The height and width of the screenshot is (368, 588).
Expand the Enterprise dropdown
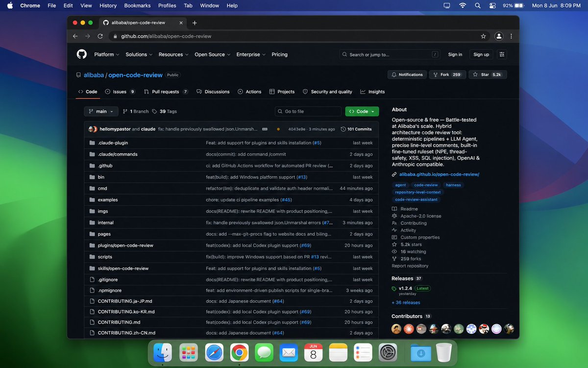[251, 54]
